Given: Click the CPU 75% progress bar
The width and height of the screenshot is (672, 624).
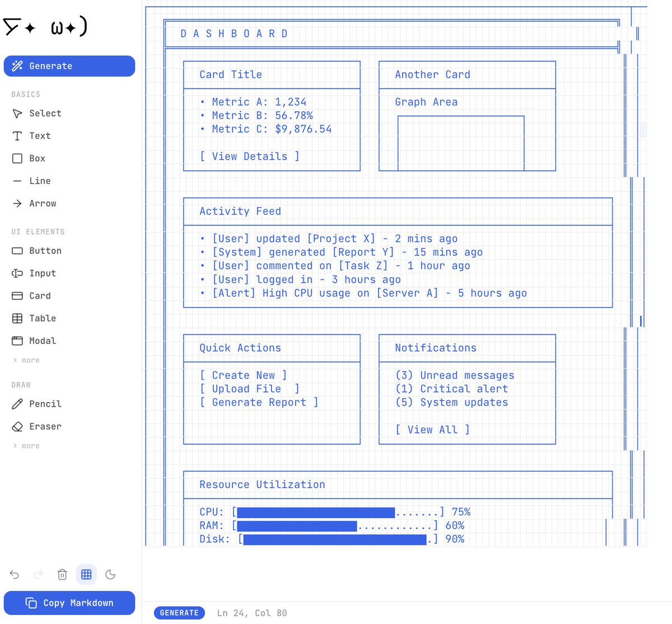Looking at the screenshot, I should point(338,512).
